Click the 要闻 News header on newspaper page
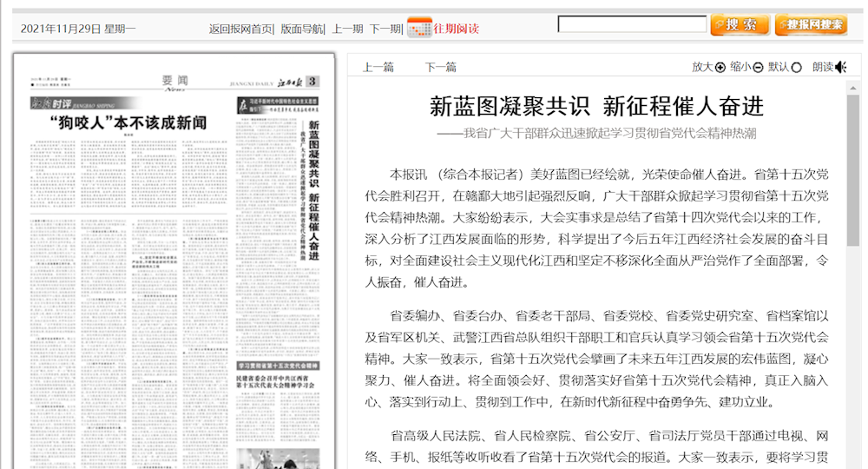This screenshot has width=868, height=469. click(174, 82)
